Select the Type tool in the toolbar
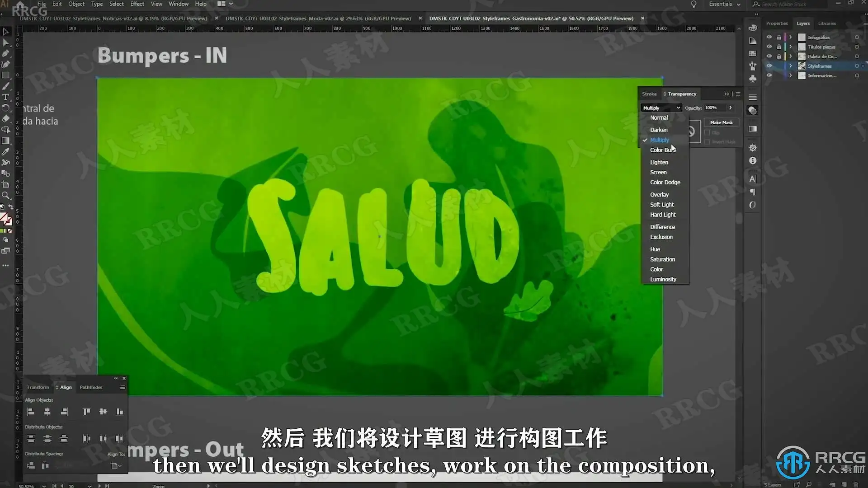868x488 pixels. tap(6, 97)
